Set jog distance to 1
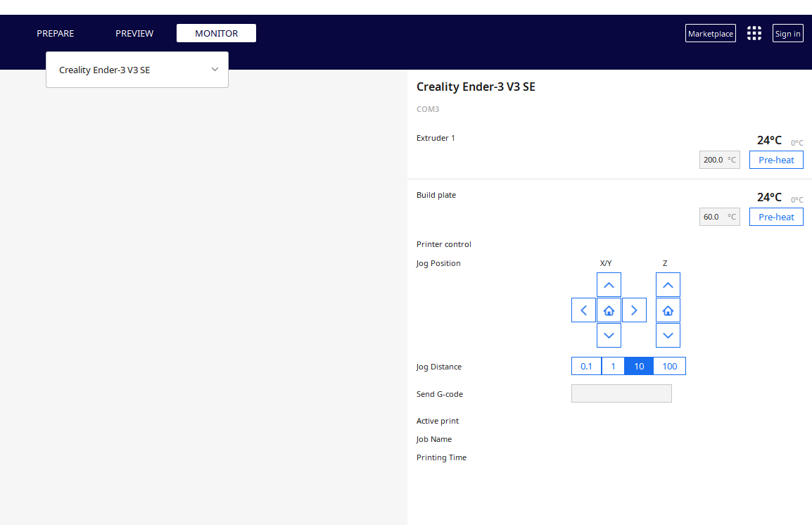Viewport: 812px width, 525px height. tap(613, 366)
